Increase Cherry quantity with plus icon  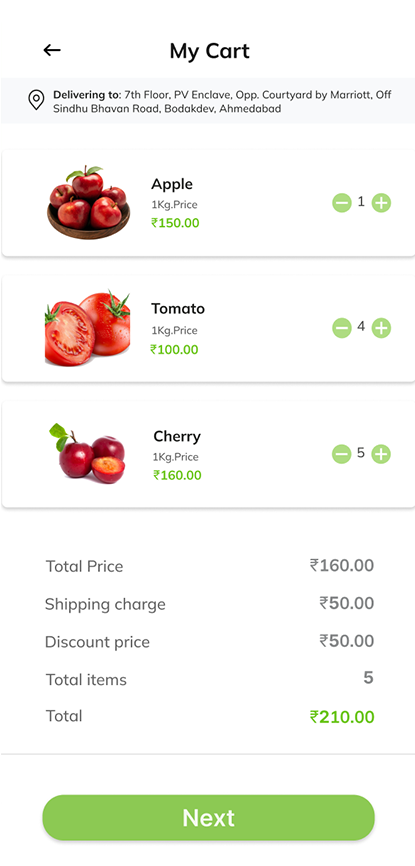pos(381,455)
